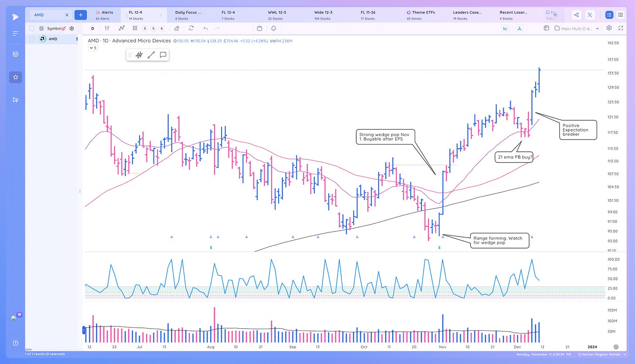635x364 pixels.
Task: Toggle the select-all checkbox in watchlist header
Action: 32,28
